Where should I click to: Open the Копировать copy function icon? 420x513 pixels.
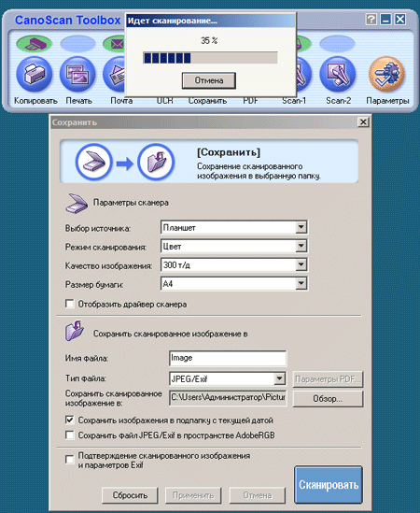pyautogui.click(x=34, y=74)
